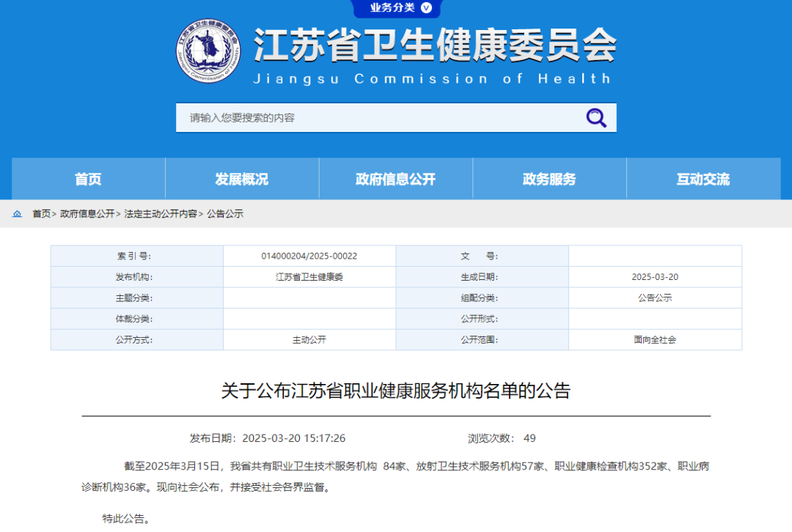
Task: Click 面向全社会 table cell
Action: pyautogui.click(x=655, y=340)
